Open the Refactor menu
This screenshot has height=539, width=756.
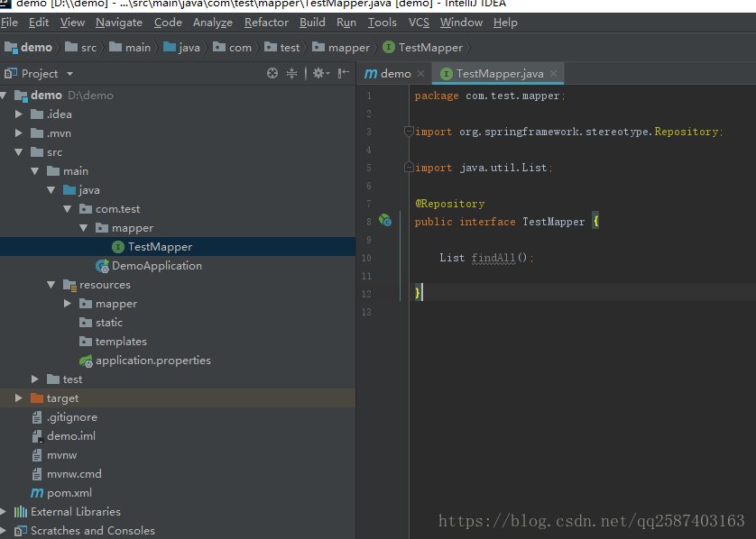point(266,23)
